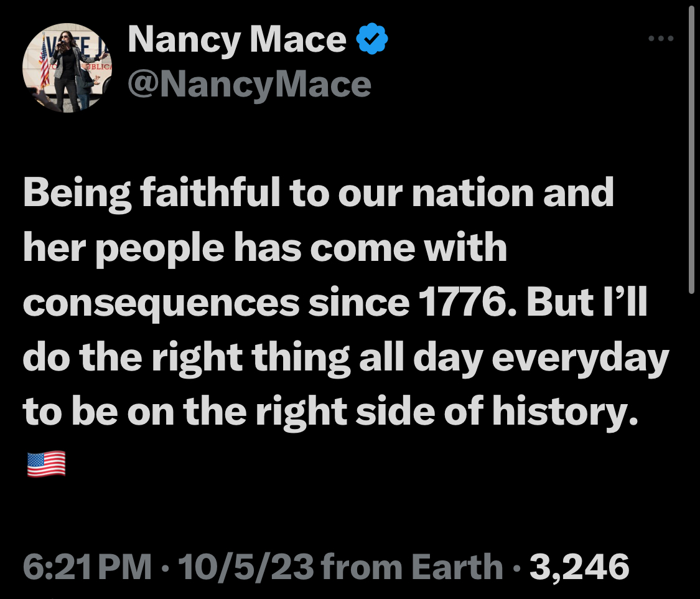Screen dimensions: 700x599
Task: Select the "from Earth" location label
Action: (x=412, y=567)
